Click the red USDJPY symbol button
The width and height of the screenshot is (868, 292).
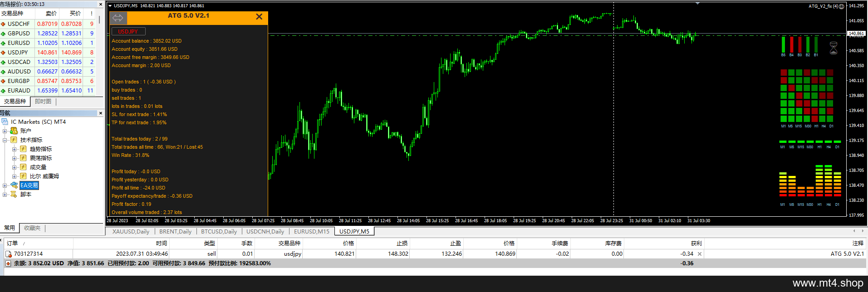[x=128, y=31]
